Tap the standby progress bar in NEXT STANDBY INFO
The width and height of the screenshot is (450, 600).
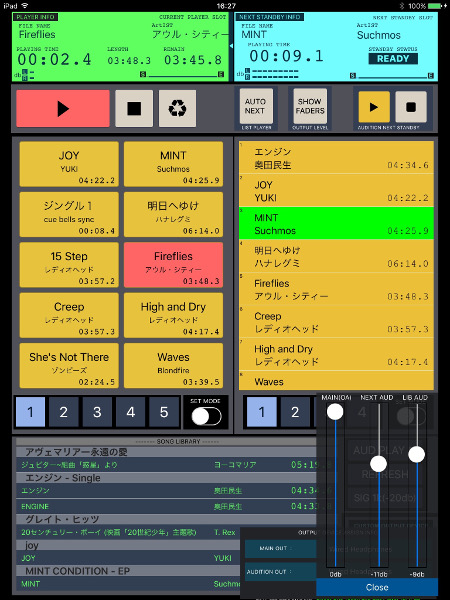[392, 76]
